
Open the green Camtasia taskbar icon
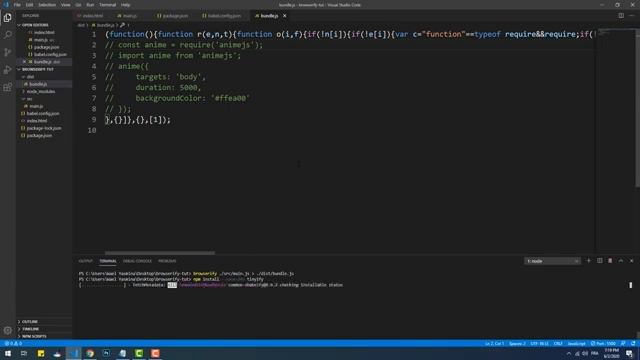pos(139,353)
